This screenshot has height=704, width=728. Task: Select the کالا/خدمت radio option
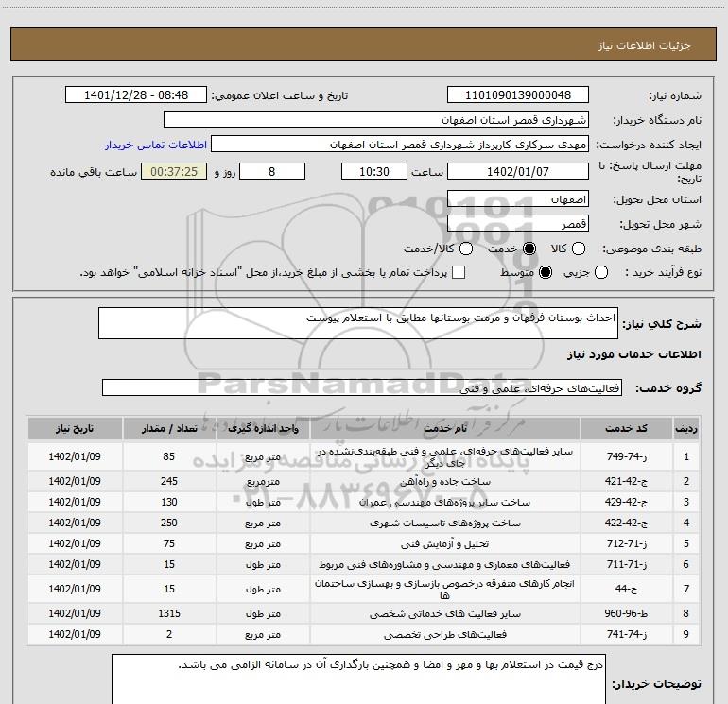(x=466, y=249)
